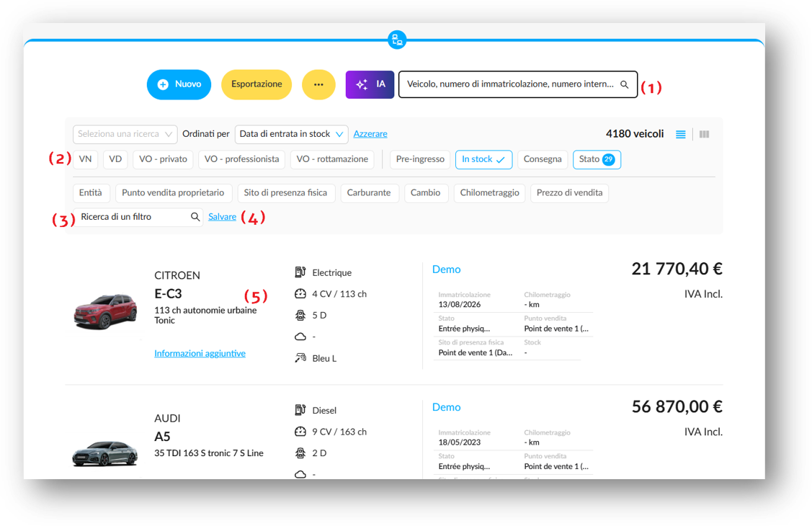Select the Carburante filter
The image size is (812, 526).
pyautogui.click(x=369, y=192)
